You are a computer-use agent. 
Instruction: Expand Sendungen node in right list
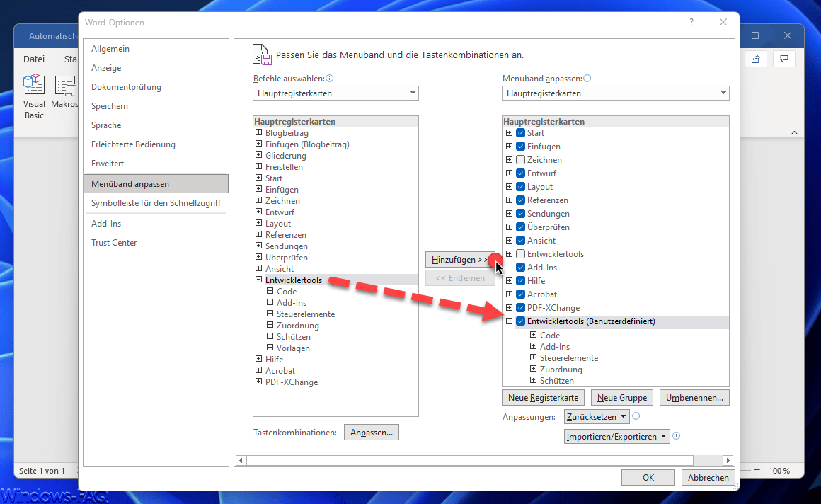click(x=509, y=214)
